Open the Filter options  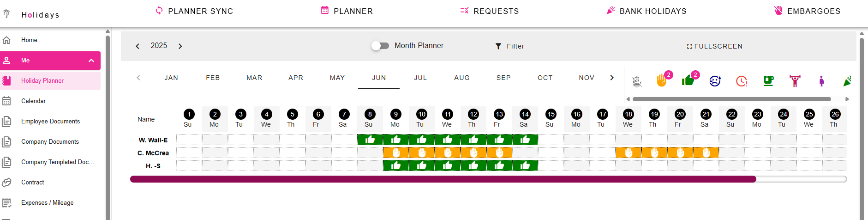pos(509,46)
